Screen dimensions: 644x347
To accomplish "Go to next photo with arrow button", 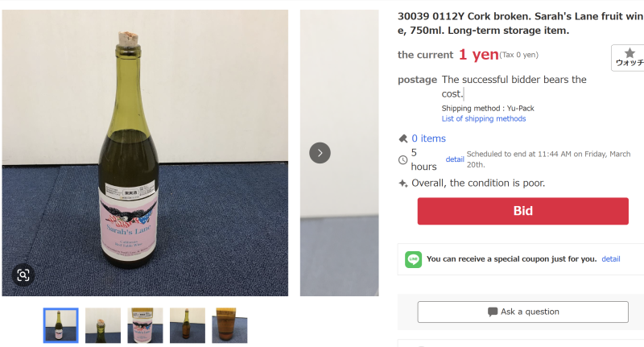I will point(320,153).
